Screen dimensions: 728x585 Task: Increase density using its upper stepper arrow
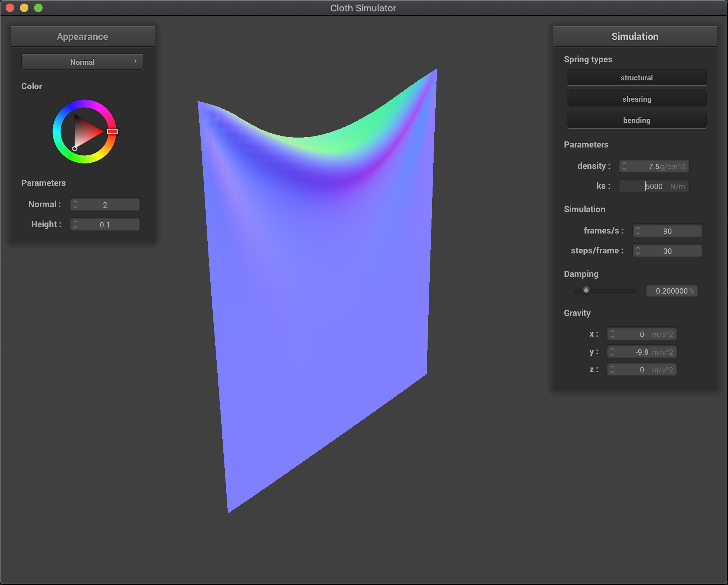pyautogui.click(x=624, y=164)
